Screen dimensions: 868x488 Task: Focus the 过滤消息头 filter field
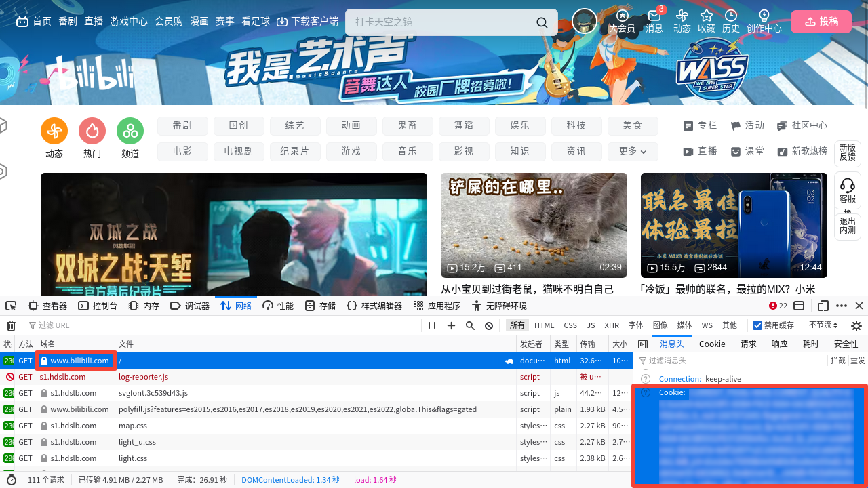[x=732, y=361]
